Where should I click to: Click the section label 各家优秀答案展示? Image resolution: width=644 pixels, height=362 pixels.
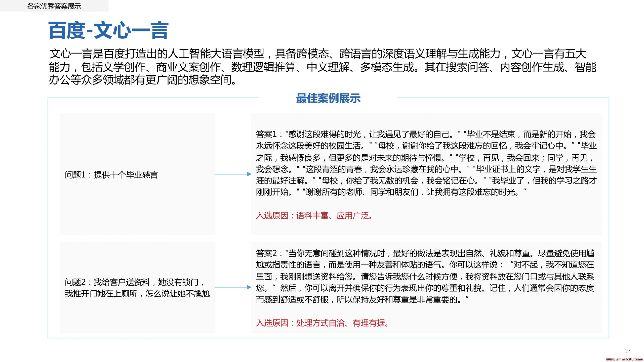point(54,6)
